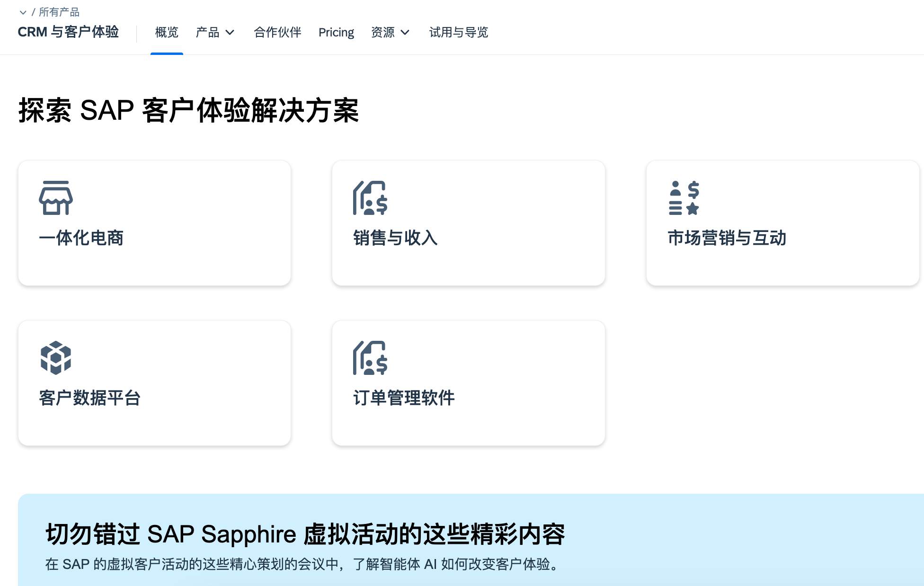Image resolution: width=924 pixels, height=586 pixels.
Task: Click the CRM 与客户体验 title link
Action: (68, 32)
